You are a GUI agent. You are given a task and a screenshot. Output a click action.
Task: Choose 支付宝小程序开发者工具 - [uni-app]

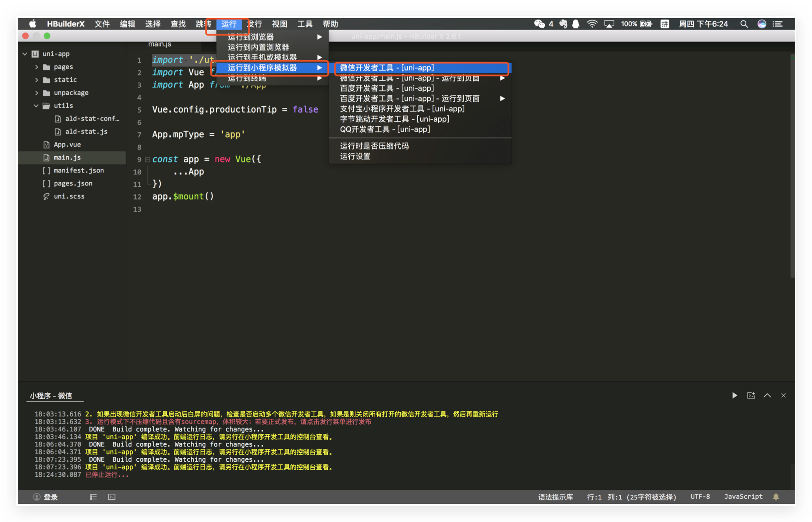[x=420, y=109]
